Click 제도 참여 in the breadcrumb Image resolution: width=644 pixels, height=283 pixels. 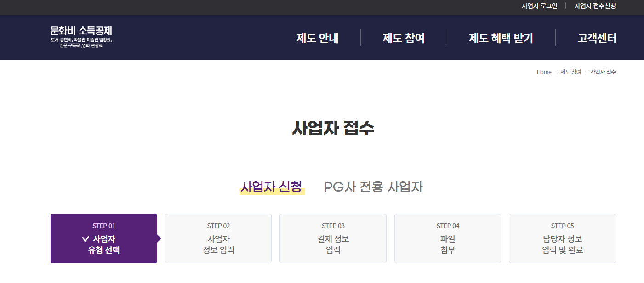[570, 72]
